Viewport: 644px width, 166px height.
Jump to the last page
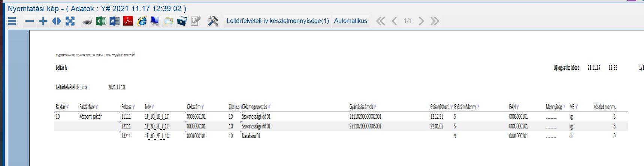(435, 21)
